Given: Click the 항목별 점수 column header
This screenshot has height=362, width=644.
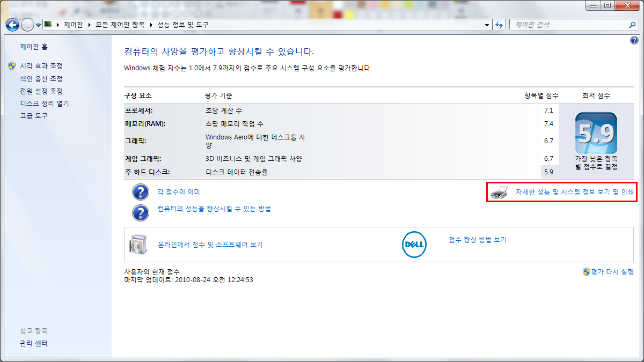Looking at the screenshot, I should pyautogui.click(x=541, y=95).
